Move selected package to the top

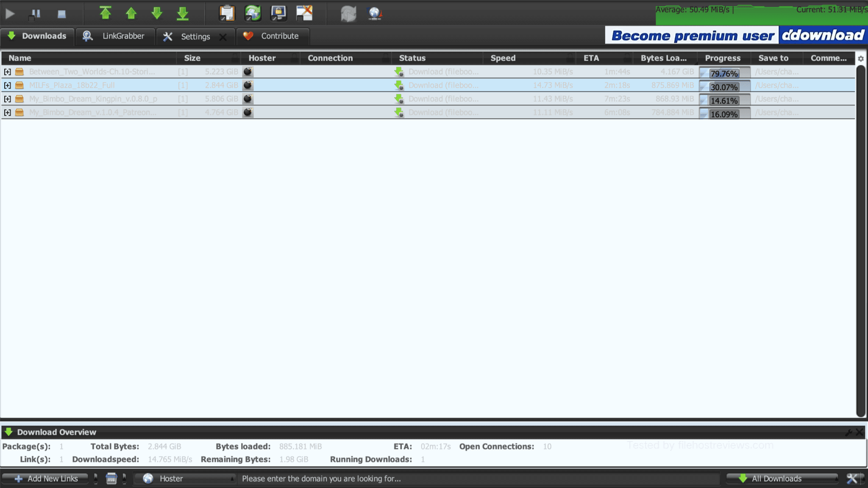[x=105, y=13]
